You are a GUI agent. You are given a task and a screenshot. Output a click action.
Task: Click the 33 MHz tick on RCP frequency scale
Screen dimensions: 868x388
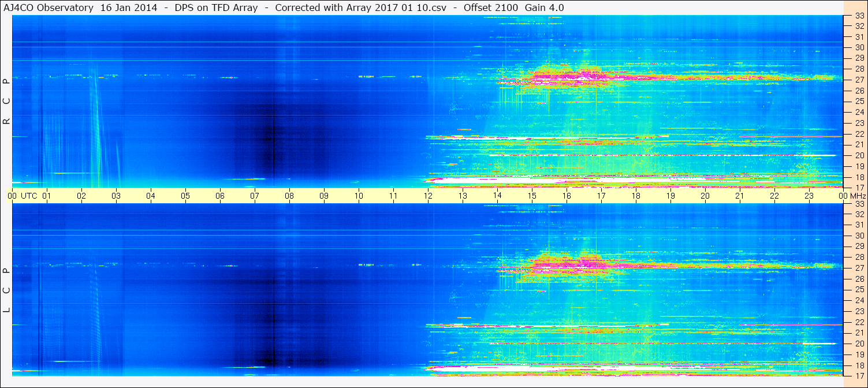click(x=859, y=16)
